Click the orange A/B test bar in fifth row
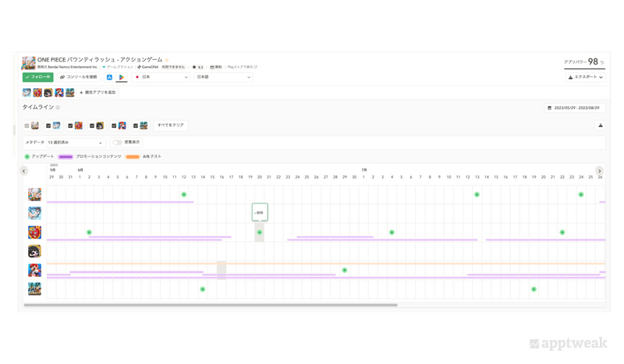This screenshot has height=364, width=624. click(x=326, y=263)
